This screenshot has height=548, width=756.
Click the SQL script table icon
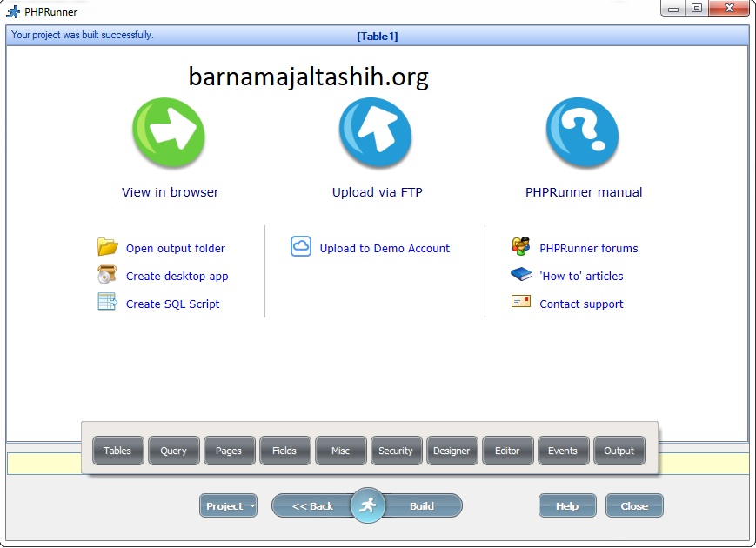pos(107,302)
